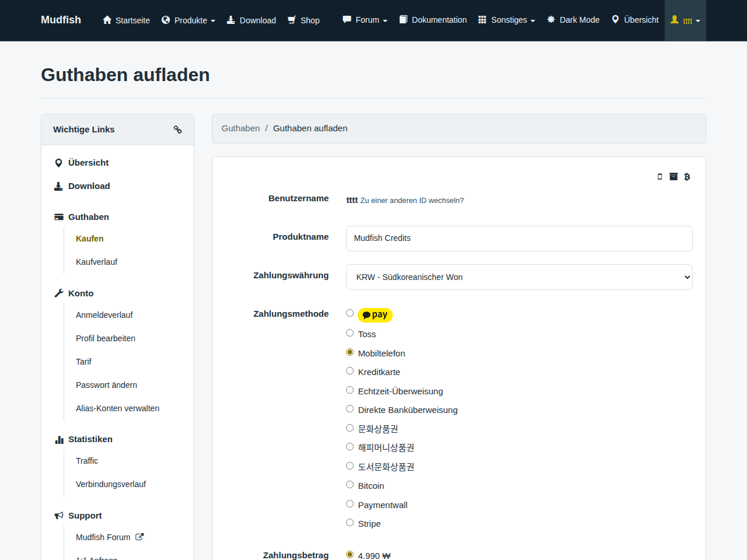Viewport: 747px width, 560px height.
Task: Expand the Forum dropdown menu
Action: tap(365, 20)
